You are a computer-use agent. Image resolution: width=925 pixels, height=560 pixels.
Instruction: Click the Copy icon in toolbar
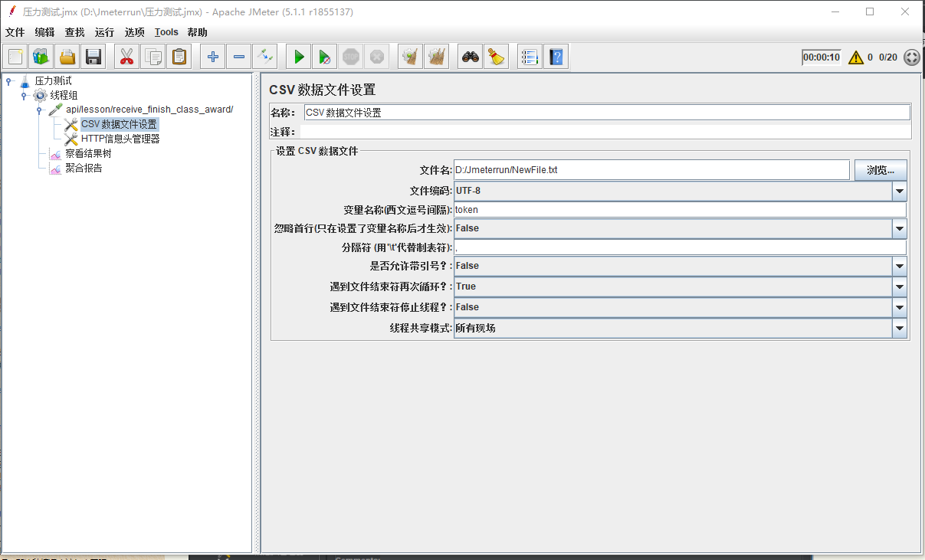[153, 57]
